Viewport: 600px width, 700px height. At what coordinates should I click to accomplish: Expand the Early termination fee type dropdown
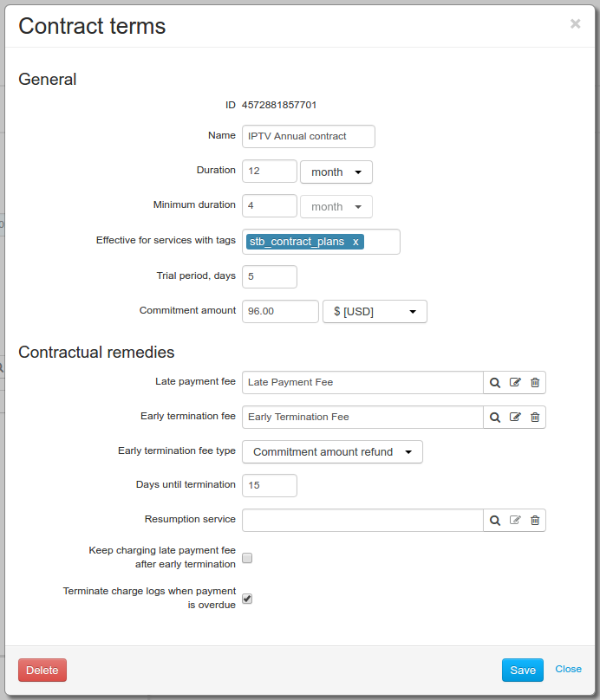coord(332,451)
